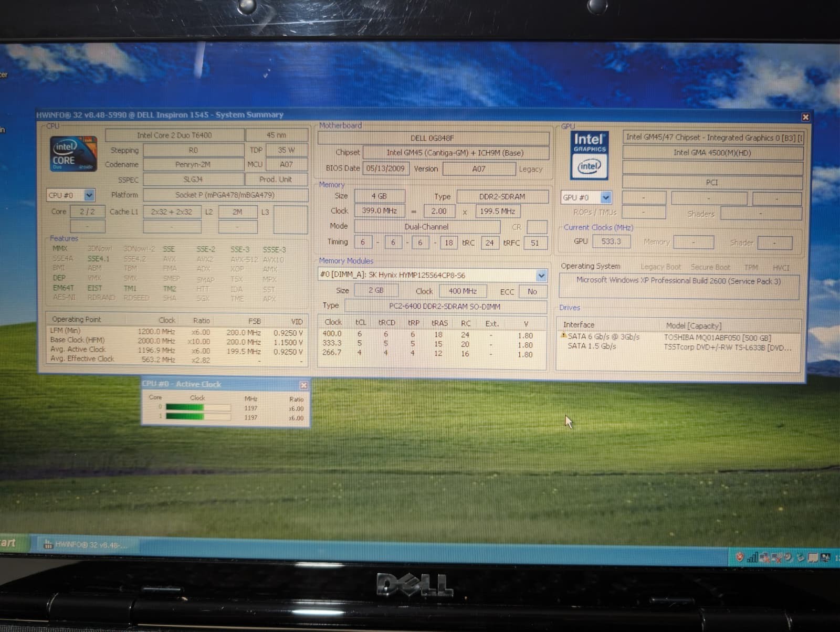
Task: Click the warning icon beside SATA 6 Gb/s
Action: tap(564, 335)
